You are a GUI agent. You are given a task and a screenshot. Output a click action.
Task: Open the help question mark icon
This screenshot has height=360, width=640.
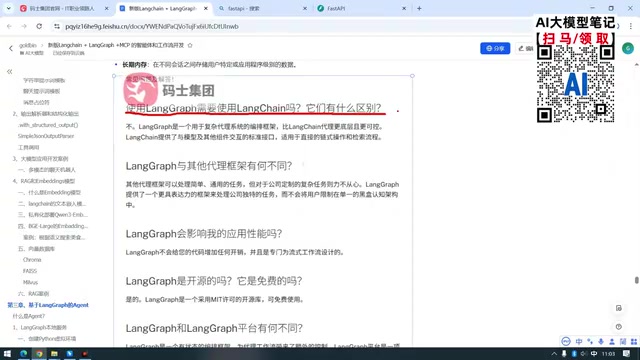point(619,327)
